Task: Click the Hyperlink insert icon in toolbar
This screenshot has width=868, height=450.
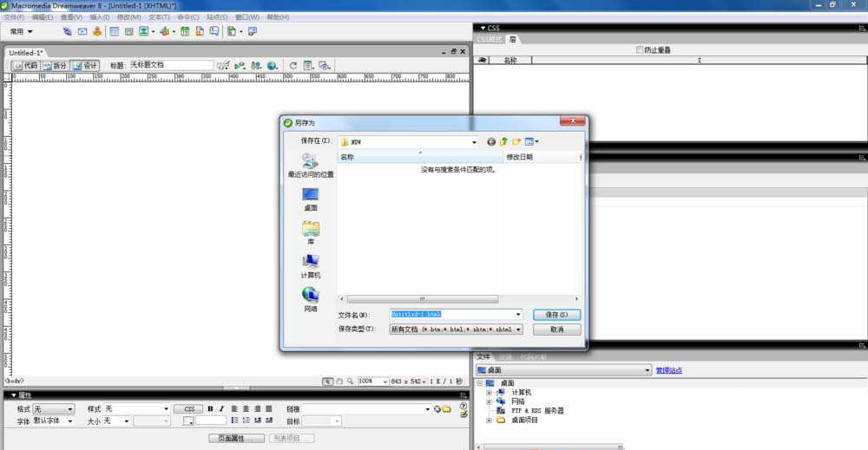Action: (x=67, y=31)
